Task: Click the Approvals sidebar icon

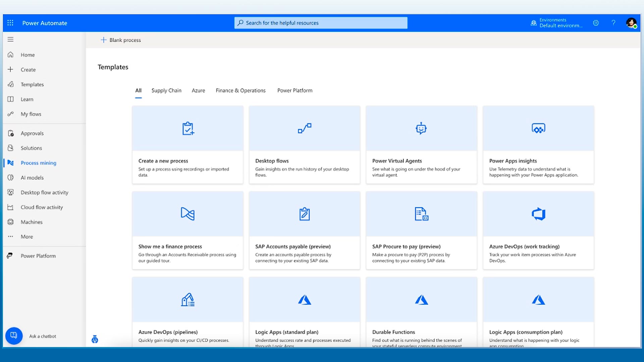Action: pos(11,133)
